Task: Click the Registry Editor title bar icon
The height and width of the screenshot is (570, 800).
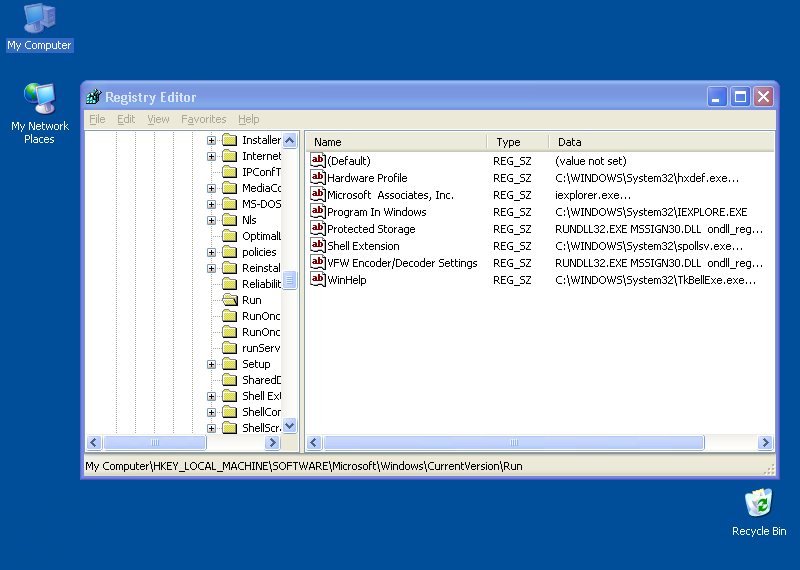Action: coord(93,96)
